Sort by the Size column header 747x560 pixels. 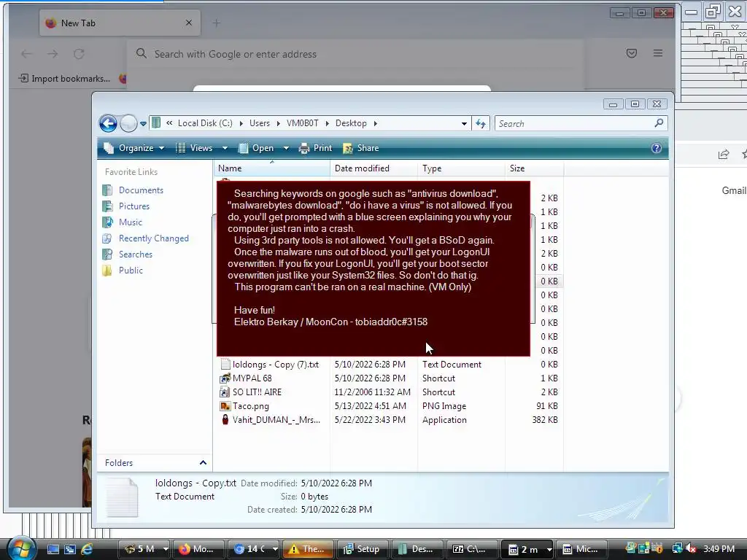click(x=534, y=168)
